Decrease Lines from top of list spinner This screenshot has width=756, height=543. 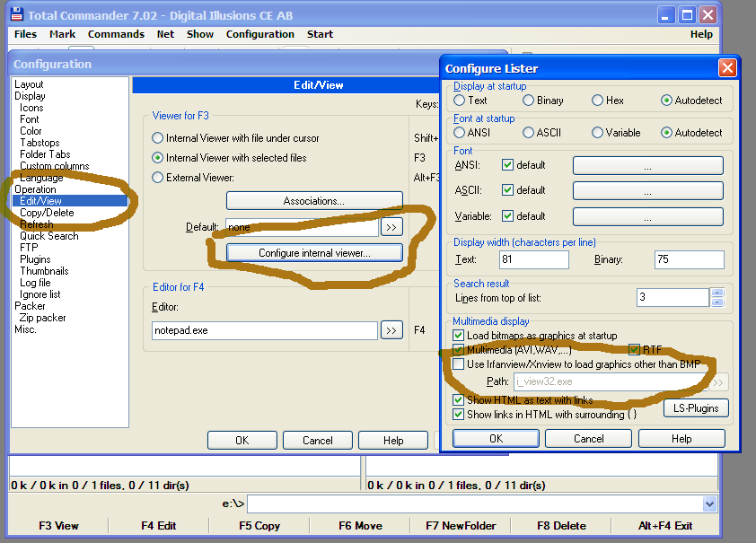pos(717,302)
